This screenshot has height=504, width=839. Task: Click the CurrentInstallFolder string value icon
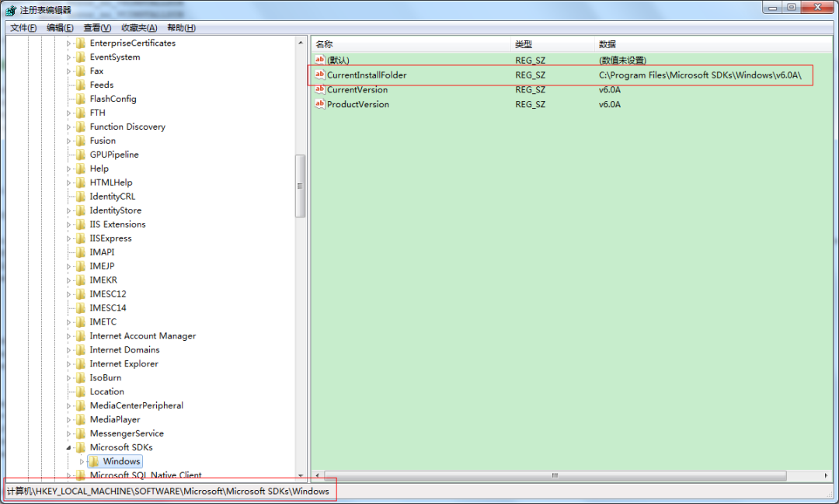coord(320,75)
